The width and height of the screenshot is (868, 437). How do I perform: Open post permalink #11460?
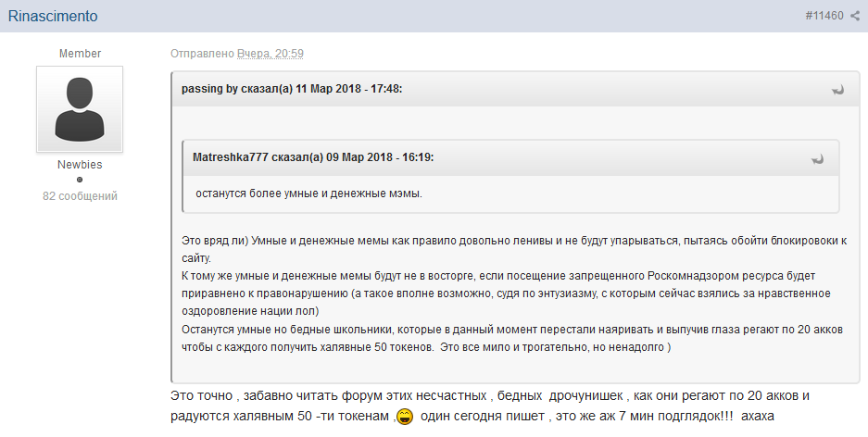tap(824, 17)
